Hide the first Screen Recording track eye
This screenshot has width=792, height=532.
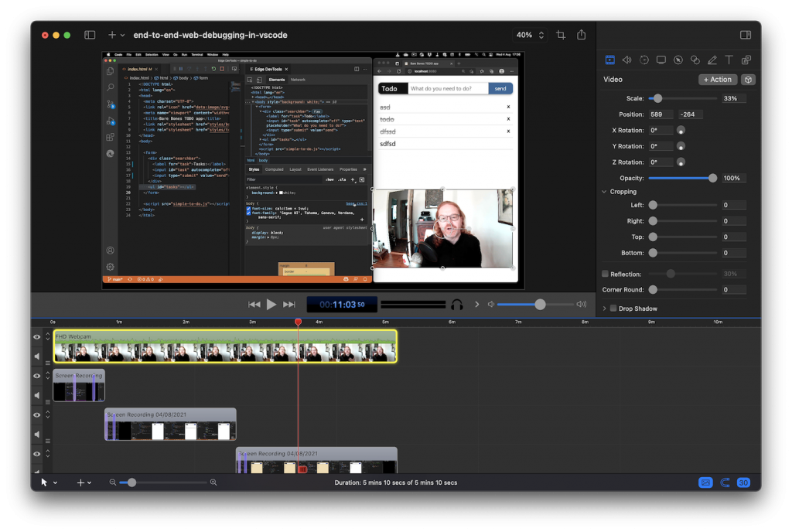[x=37, y=376]
